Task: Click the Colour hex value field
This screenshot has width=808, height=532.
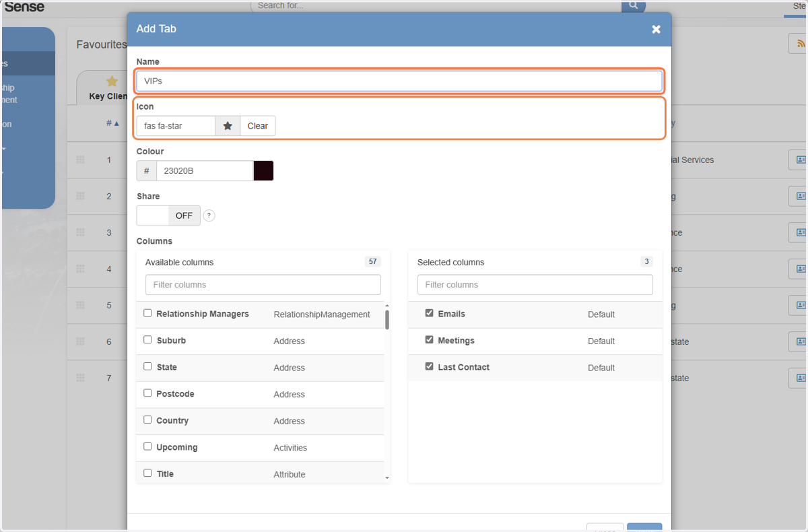Action: [x=205, y=171]
